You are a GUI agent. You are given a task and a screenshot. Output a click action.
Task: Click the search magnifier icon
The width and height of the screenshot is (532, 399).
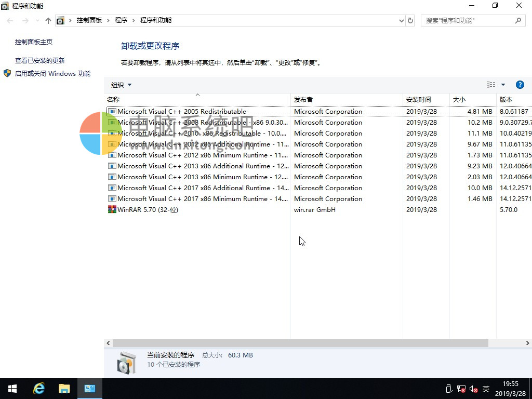coord(518,20)
